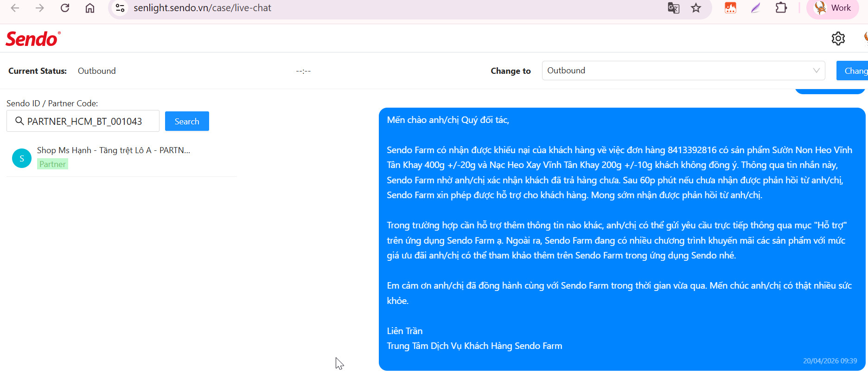The width and height of the screenshot is (868, 374).
Task: Click the --:-- timer text
Action: click(303, 71)
